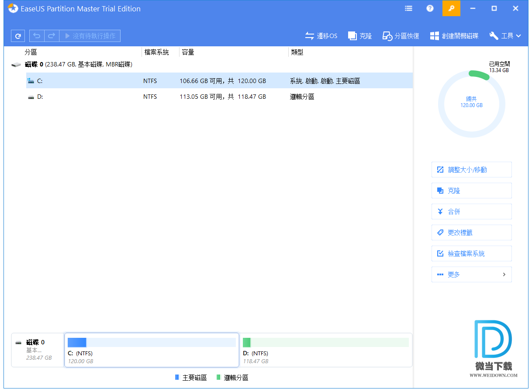Select the C: (NTFS) block in the disk map
Image resolution: width=532 pixels, height=392 pixels.
152,350
